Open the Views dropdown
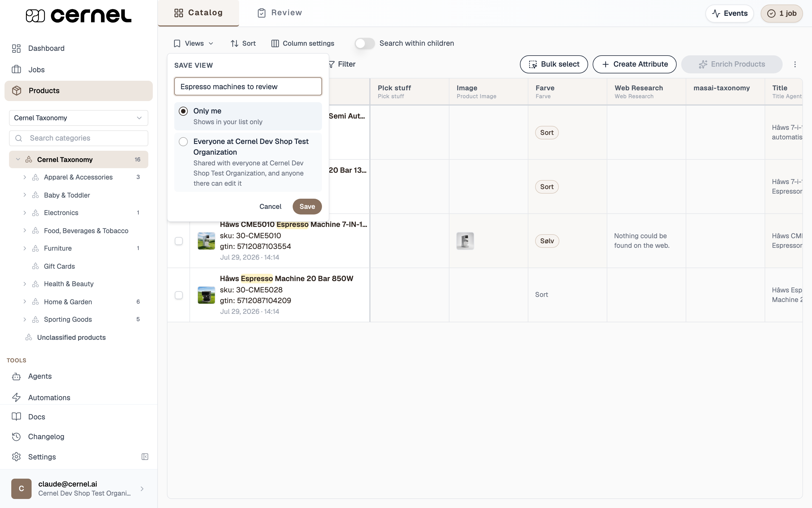Image resolution: width=812 pixels, height=508 pixels. 193,43
